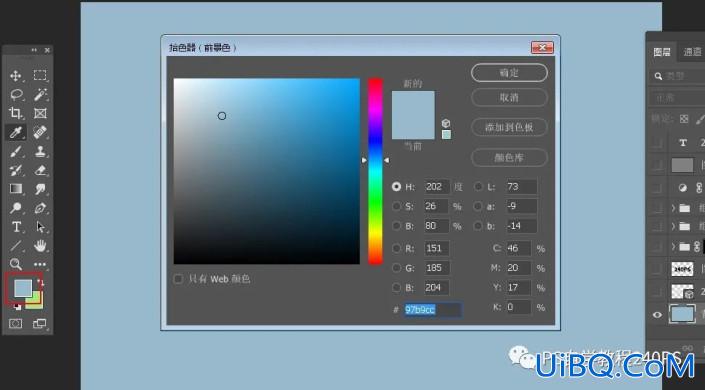Select the Clone Stamp tool
The image size is (705, 390).
click(x=40, y=151)
